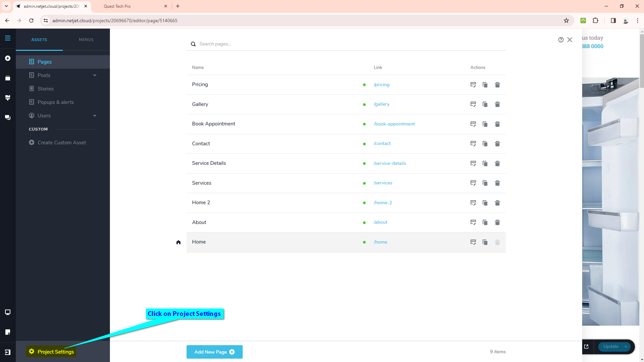
Task: Click the Search pages input field
Action: (x=350, y=44)
